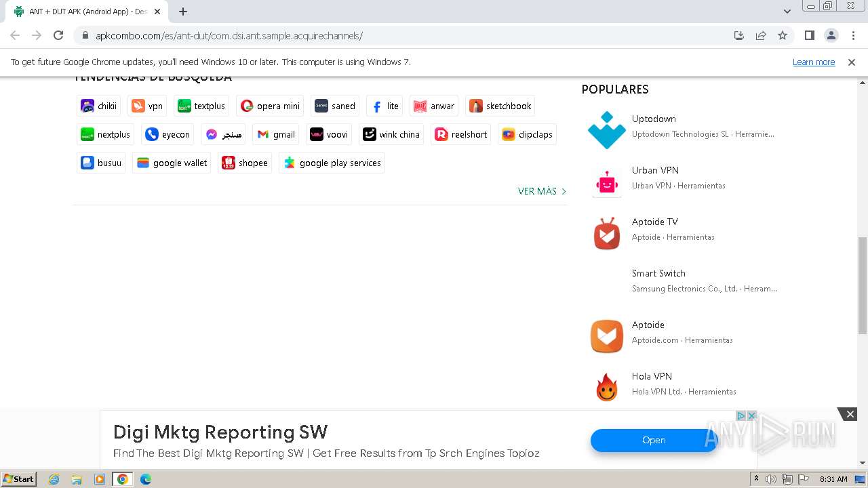Click the Digi Mktg Reporting SW ad headline

(x=220, y=432)
